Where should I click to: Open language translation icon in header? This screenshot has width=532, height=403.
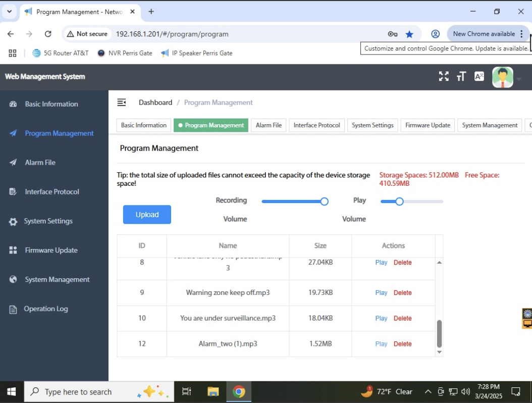pyautogui.click(x=479, y=76)
